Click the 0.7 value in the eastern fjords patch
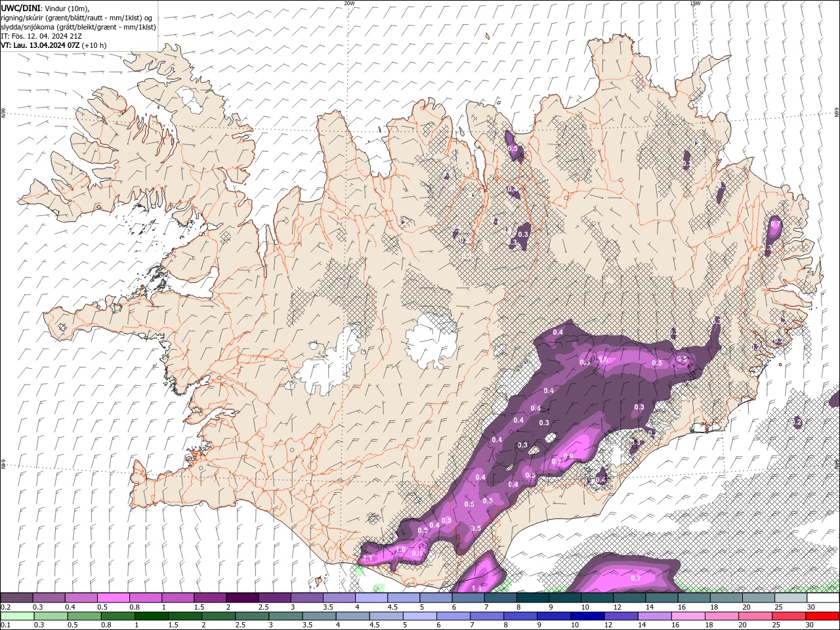 click(776, 224)
